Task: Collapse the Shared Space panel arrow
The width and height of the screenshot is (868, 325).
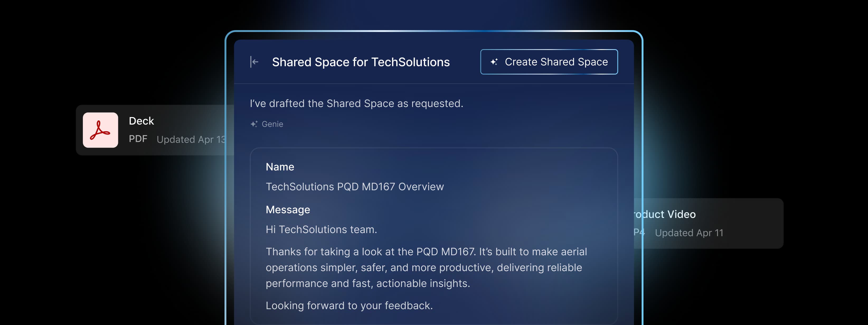Action: (x=254, y=62)
